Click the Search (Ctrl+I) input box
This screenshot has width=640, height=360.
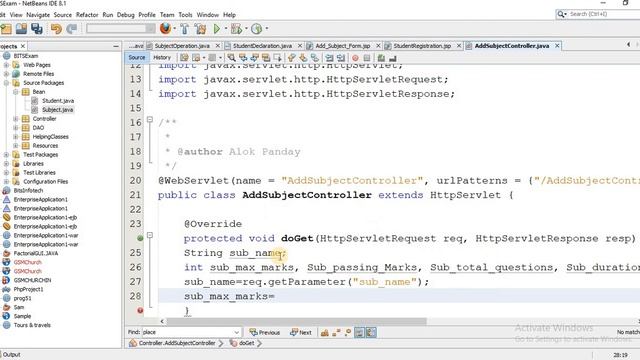tap(603, 14)
